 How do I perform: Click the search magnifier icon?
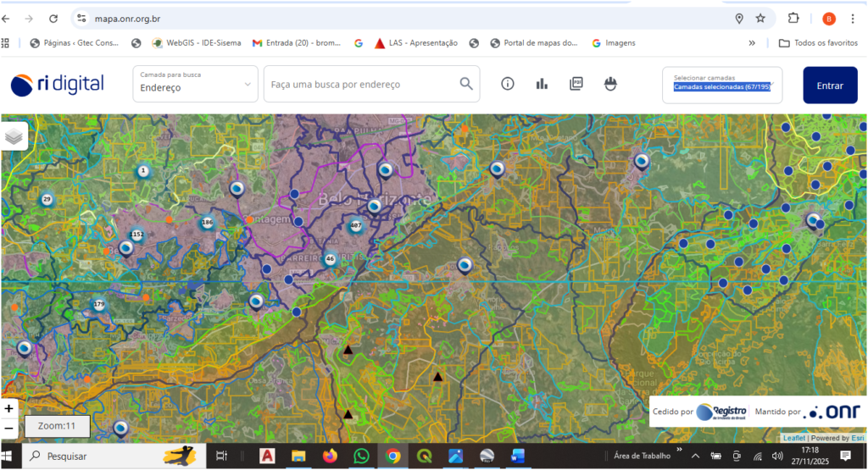pos(466,84)
